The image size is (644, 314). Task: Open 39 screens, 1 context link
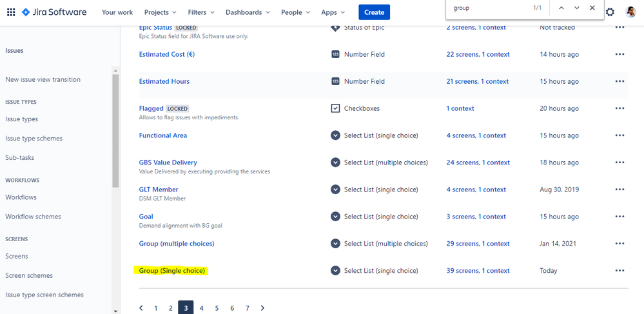click(x=478, y=270)
